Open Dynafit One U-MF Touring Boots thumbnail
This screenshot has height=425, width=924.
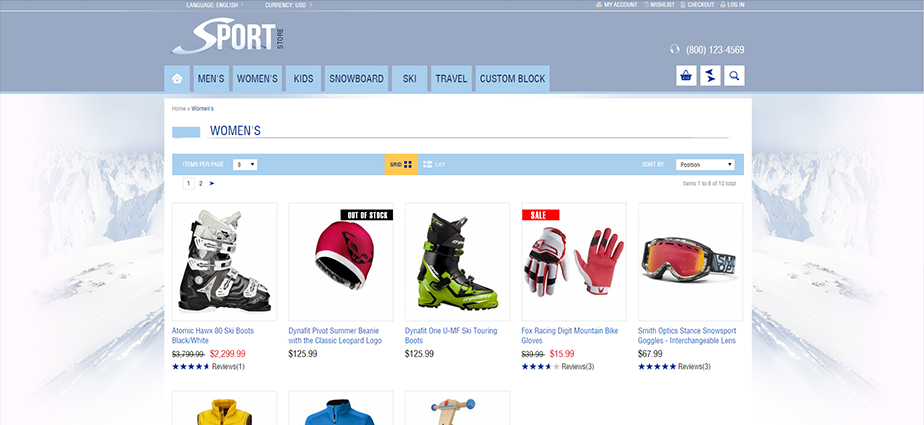pos(457,262)
